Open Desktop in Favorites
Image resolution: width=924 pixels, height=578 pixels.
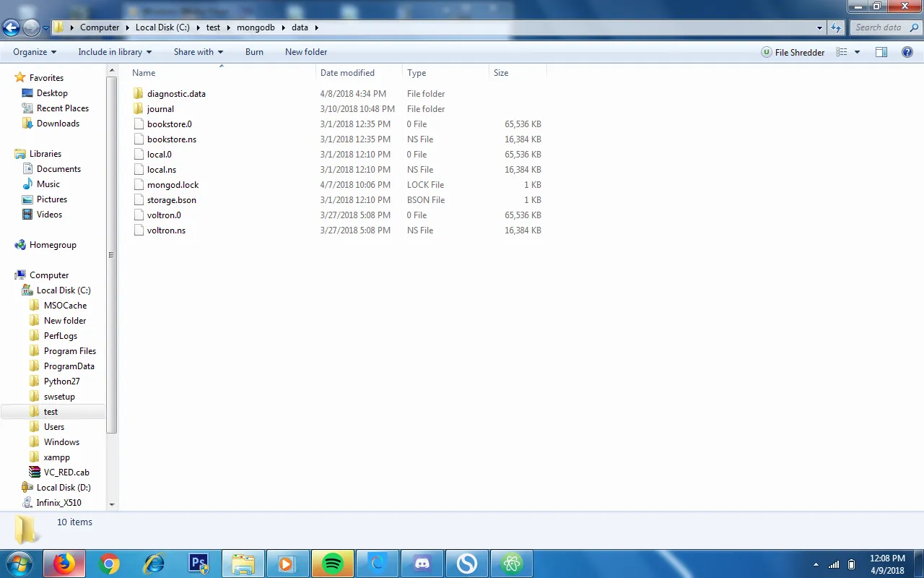point(52,93)
